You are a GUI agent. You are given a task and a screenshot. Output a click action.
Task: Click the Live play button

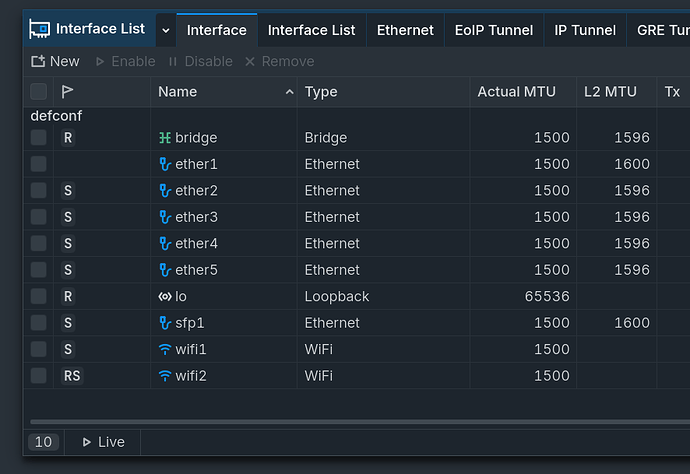pos(103,442)
